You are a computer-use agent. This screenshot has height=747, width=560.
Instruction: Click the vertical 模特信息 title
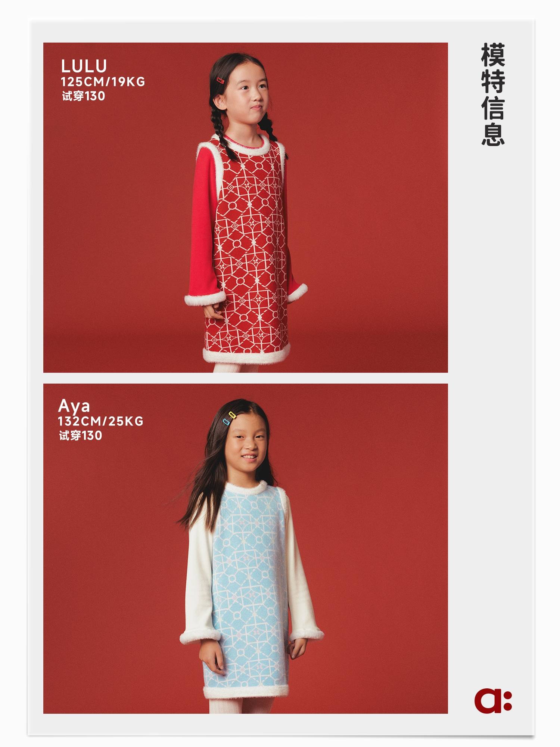[x=493, y=94]
